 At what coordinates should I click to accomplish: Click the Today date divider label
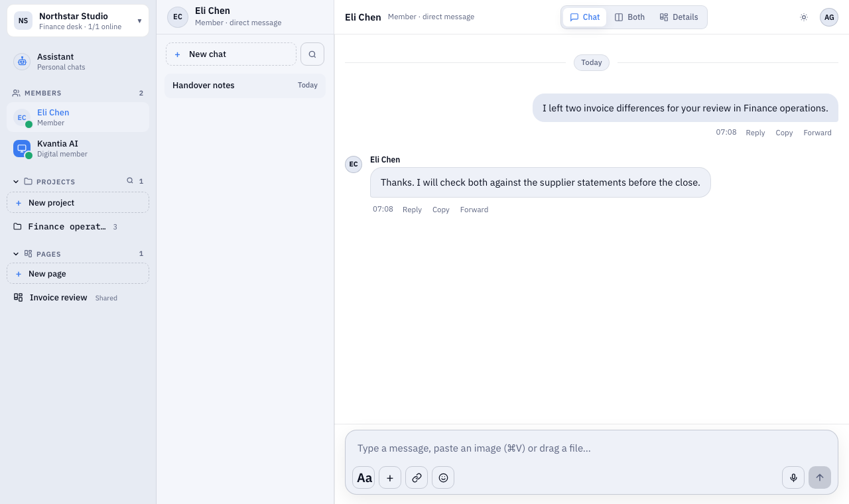(x=592, y=62)
